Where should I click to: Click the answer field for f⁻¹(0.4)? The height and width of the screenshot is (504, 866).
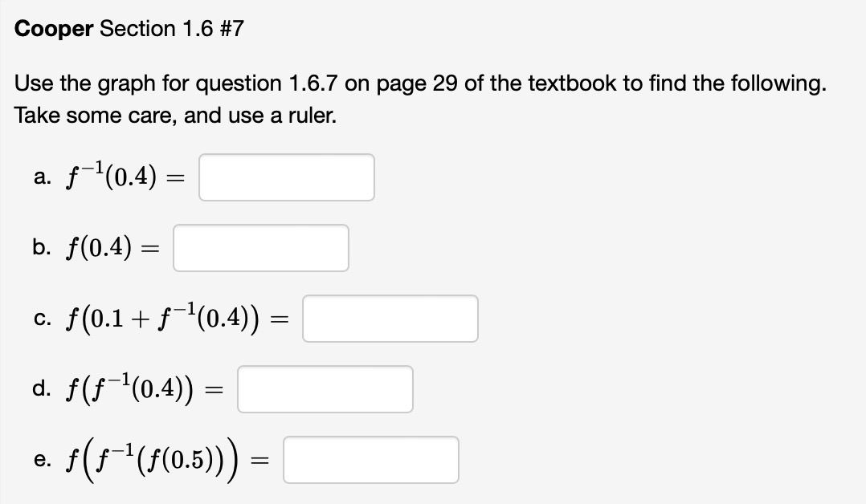click(x=286, y=177)
